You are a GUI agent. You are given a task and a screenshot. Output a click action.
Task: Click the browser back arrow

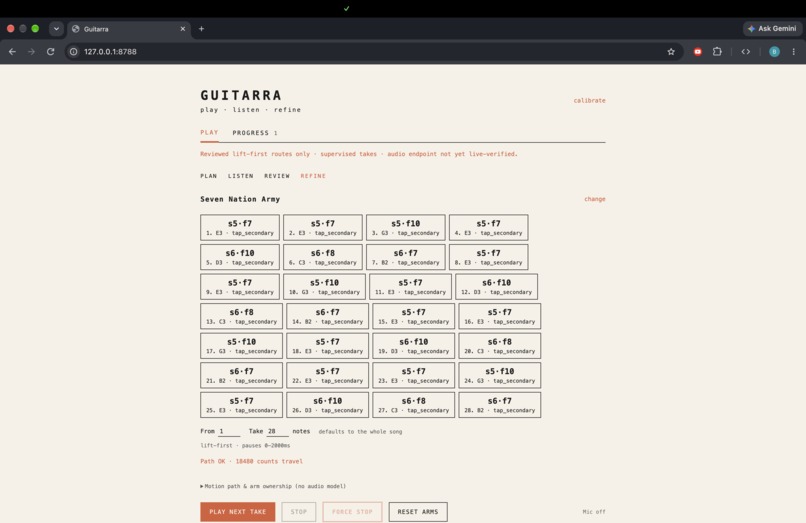click(x=12, y=51)
